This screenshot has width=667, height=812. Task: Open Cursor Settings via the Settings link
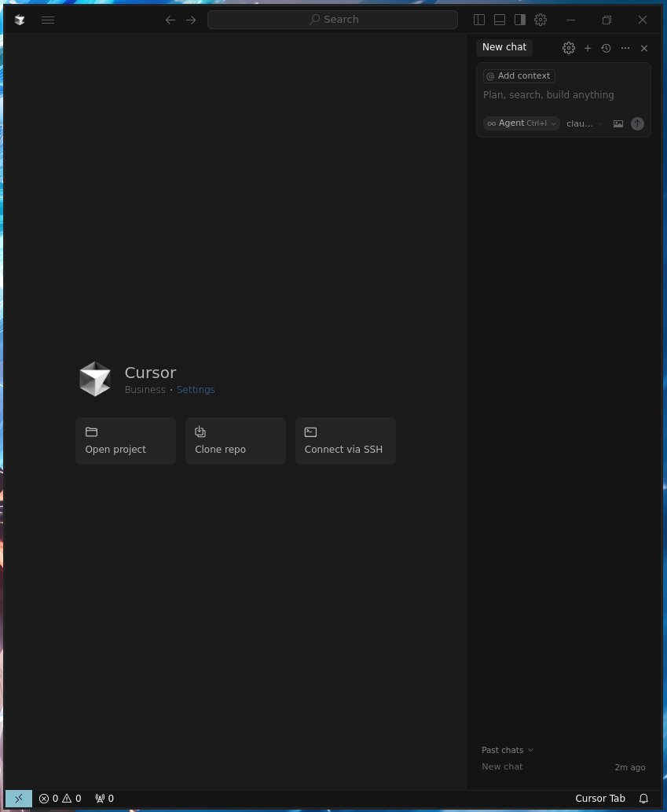(x=196, y=389)
